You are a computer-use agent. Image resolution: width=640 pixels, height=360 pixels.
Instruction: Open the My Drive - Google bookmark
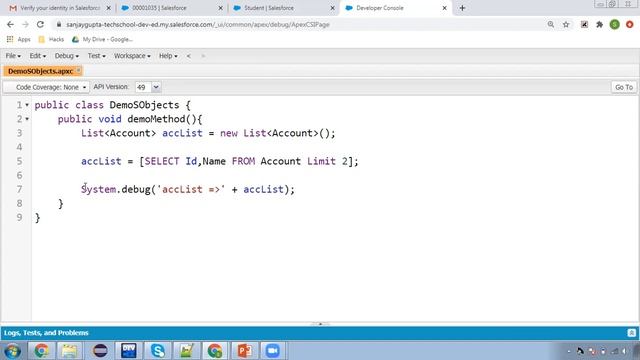[x=102, y=40]
